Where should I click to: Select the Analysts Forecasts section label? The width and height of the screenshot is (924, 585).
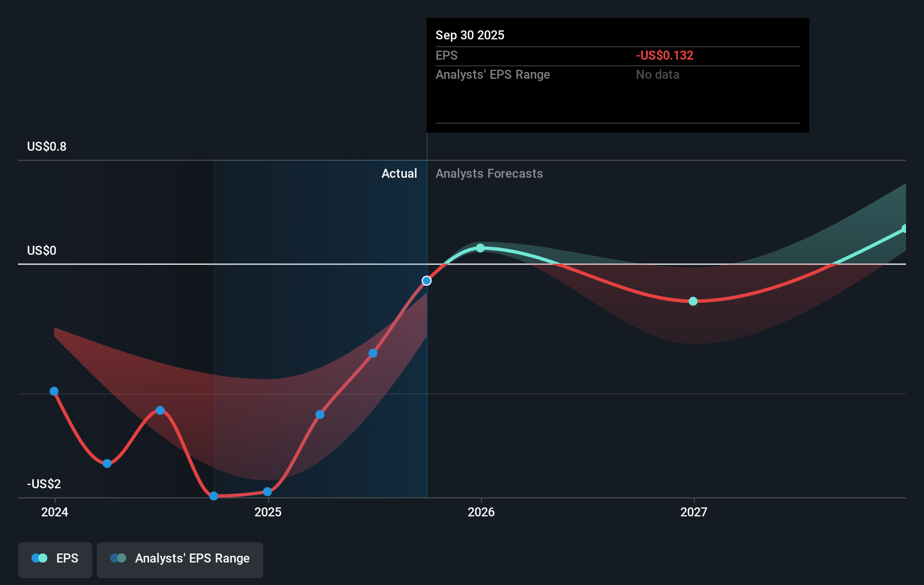point(489,173)
